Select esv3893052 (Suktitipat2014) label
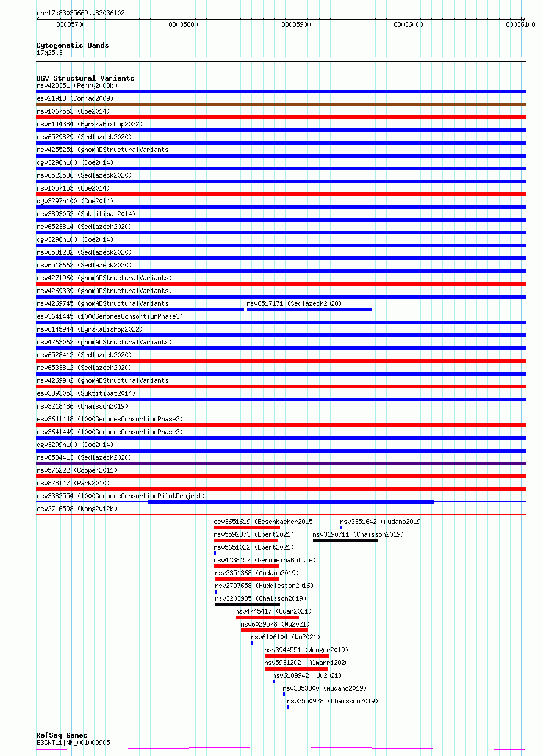Screen dimensions: 543x756 pos(86,214)
